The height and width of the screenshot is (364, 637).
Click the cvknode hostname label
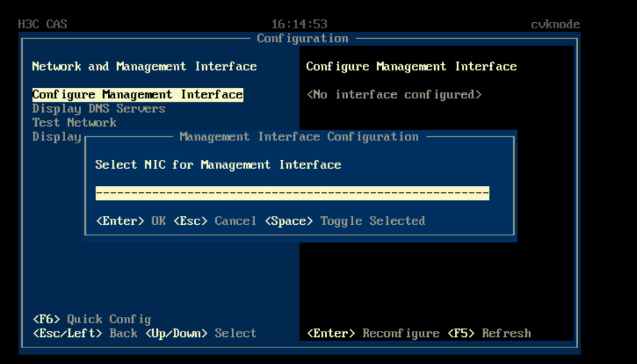[555, 24]
